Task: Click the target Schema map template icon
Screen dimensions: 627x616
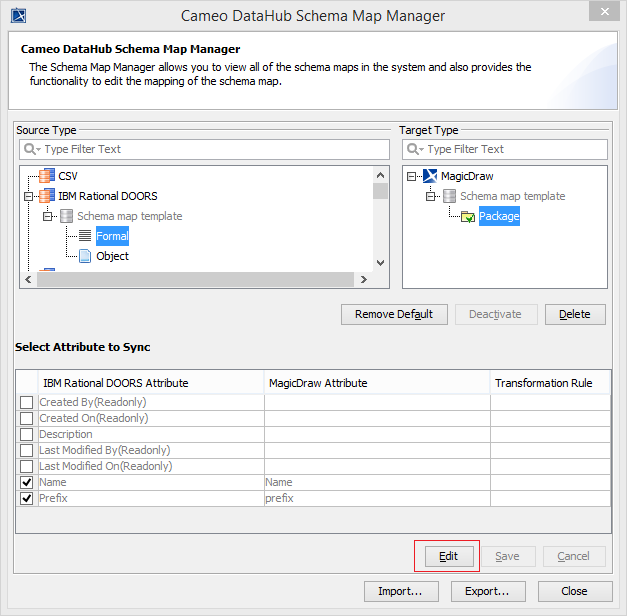Action: click(x=449, y=196)
